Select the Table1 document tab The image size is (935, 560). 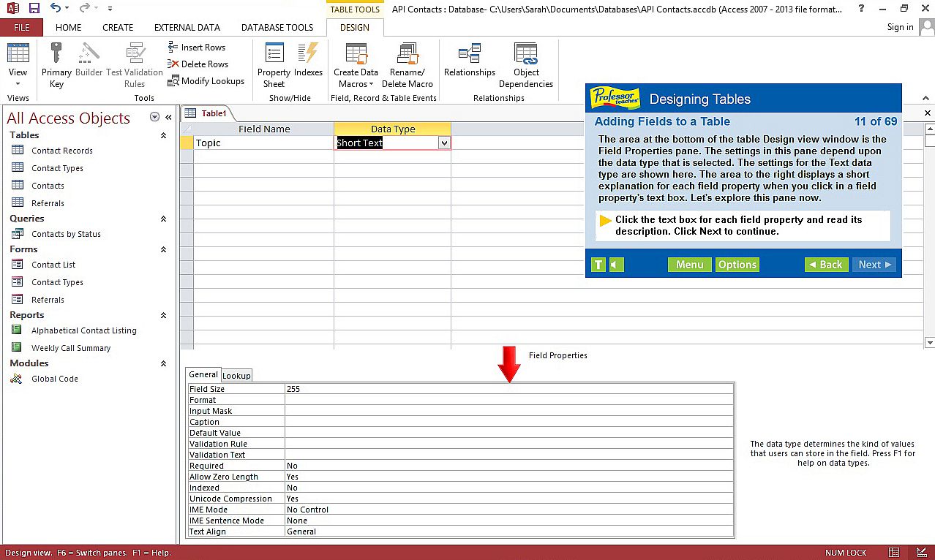coord(207,113)
